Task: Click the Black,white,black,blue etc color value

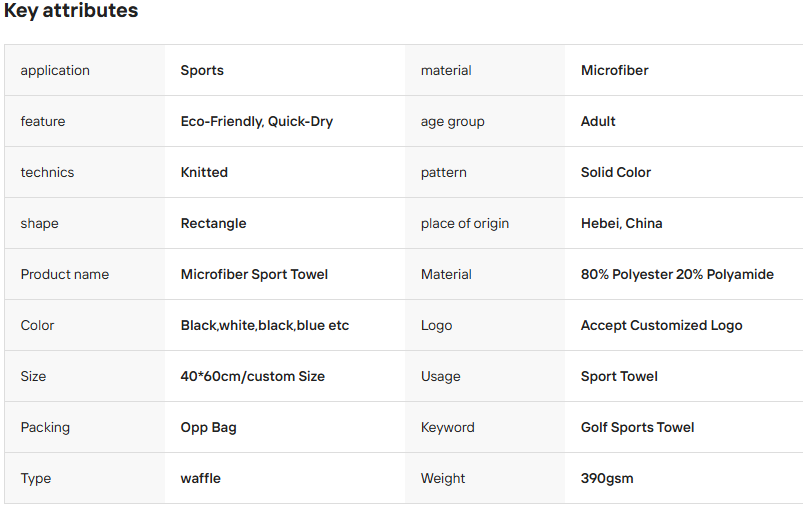Action: [x=264, y=325]
